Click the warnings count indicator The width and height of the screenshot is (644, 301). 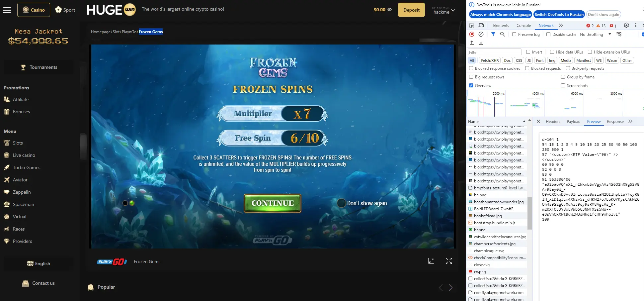601,26
